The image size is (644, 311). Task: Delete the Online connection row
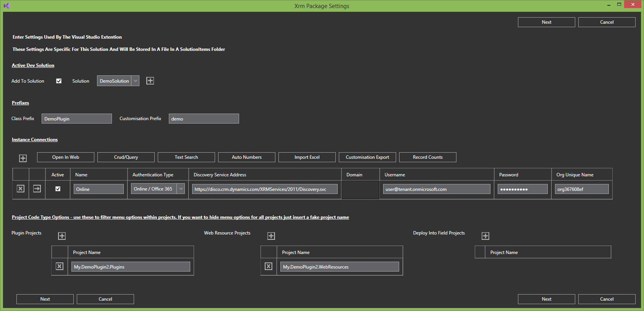pos(21,189)
